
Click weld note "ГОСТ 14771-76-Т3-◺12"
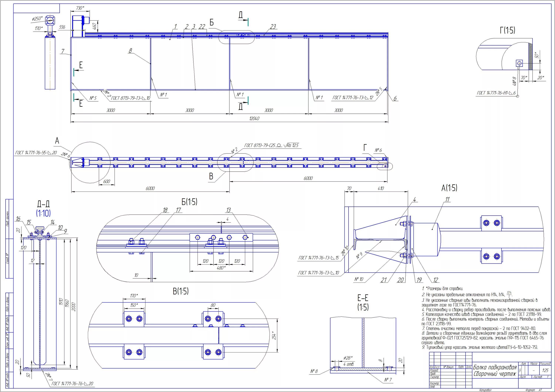tap(353, 98)
